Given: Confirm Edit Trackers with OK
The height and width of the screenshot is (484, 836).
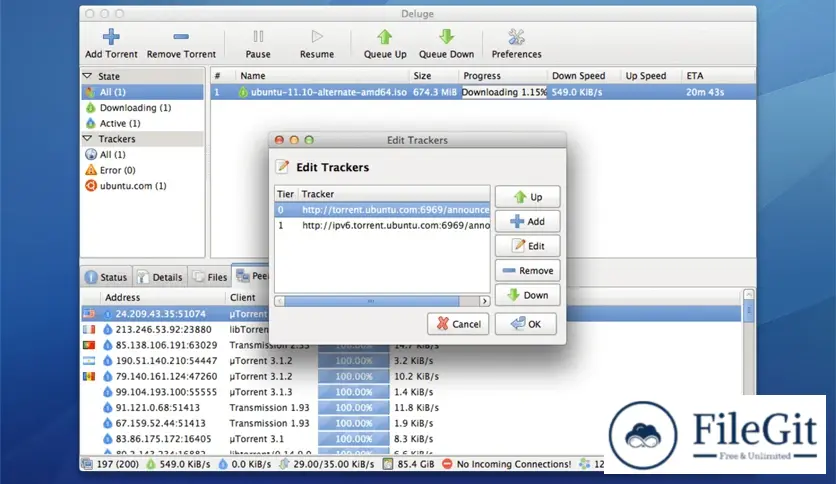Looking at the screenshot, I should click(x=526, y=324).
